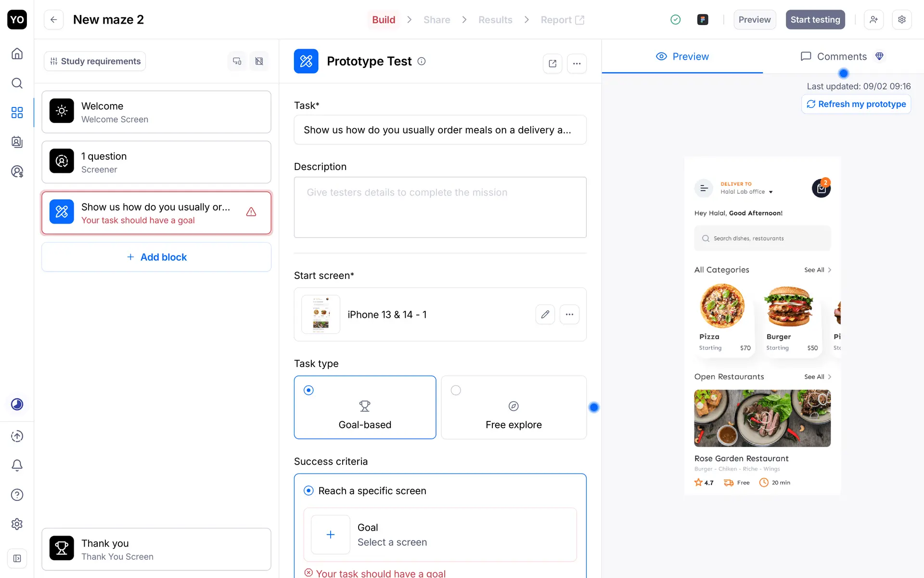Switch to the Comments tab

[842, 56]
